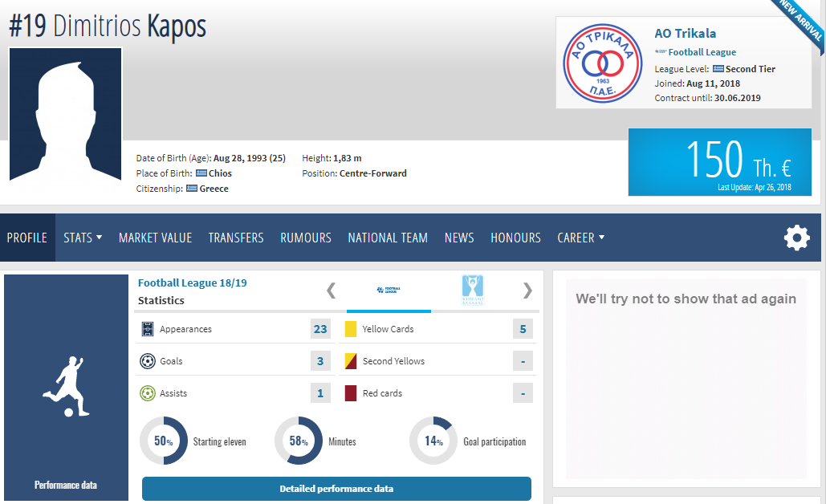Select the Football League competition logo tab
Viewport: 826px width, 504px height.
[x=389, y=290]
